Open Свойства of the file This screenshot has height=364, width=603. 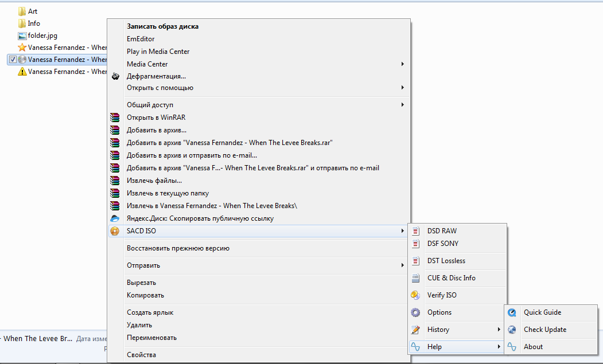click(x=141, y=355)
